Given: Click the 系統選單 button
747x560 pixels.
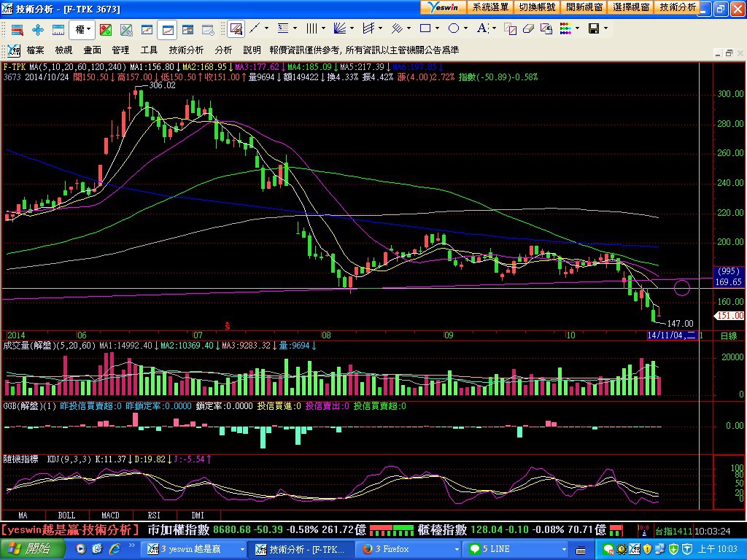Looking at the screenshot, I should point(490,7).
